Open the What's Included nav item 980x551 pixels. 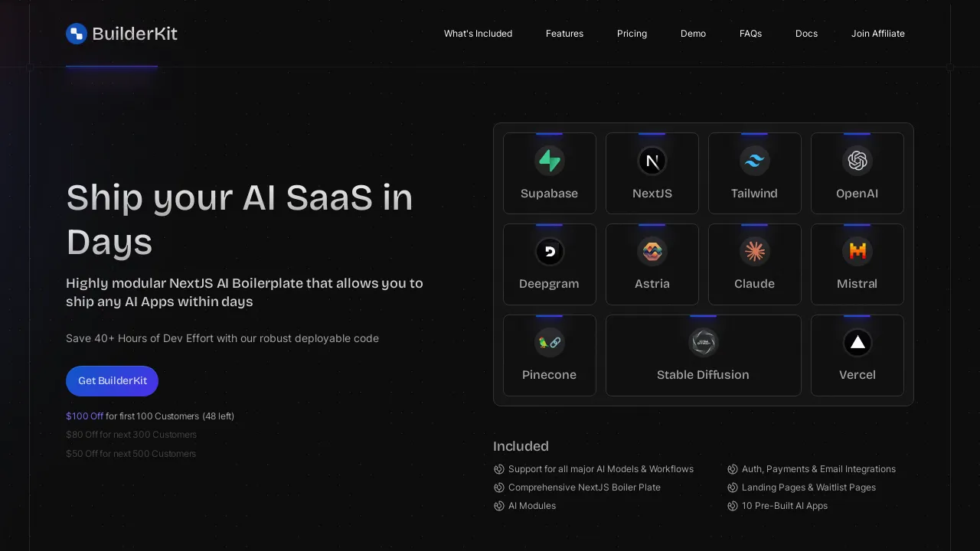point(478,34)
